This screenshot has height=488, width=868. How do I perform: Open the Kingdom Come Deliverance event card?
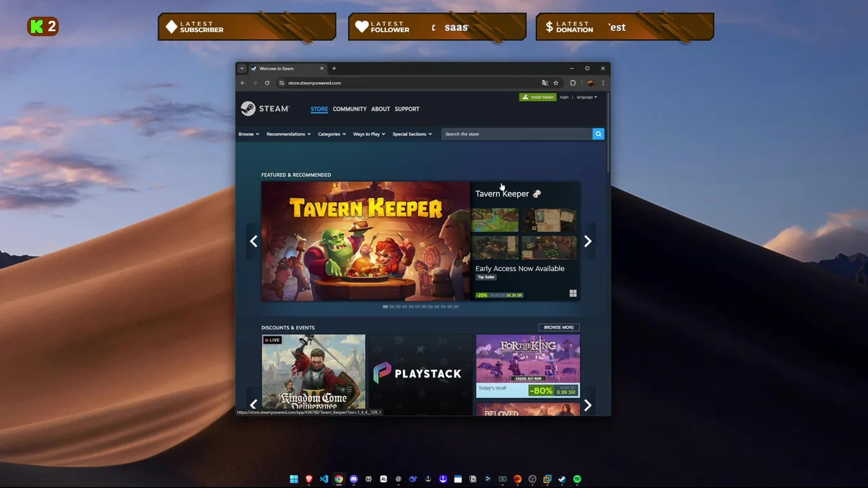[x=313, y=375]
